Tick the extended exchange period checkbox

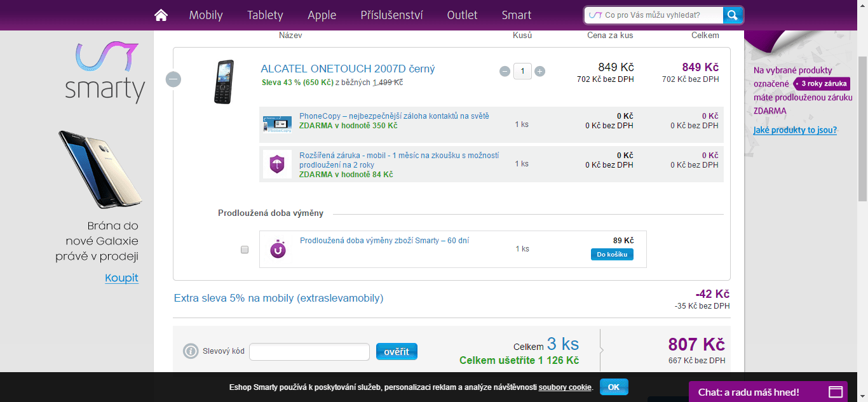click(245, 250)
